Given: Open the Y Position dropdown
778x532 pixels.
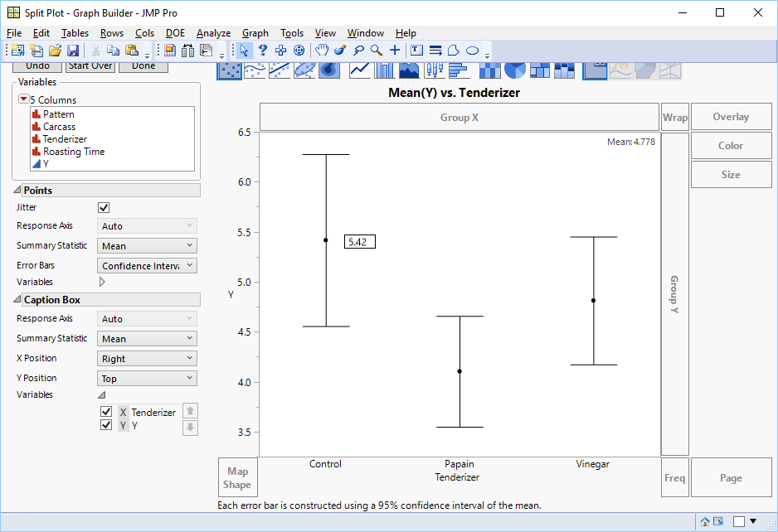Looking at the screenshot, I should [147, 379].
